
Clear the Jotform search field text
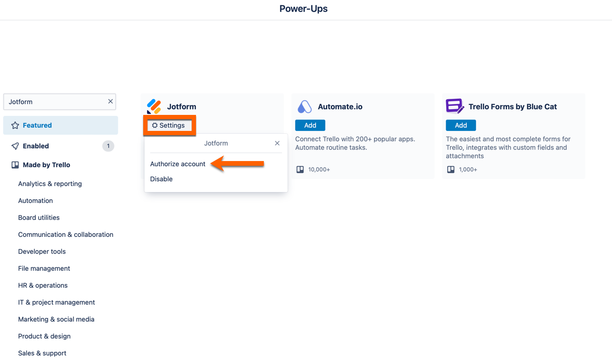coord(110,102)
